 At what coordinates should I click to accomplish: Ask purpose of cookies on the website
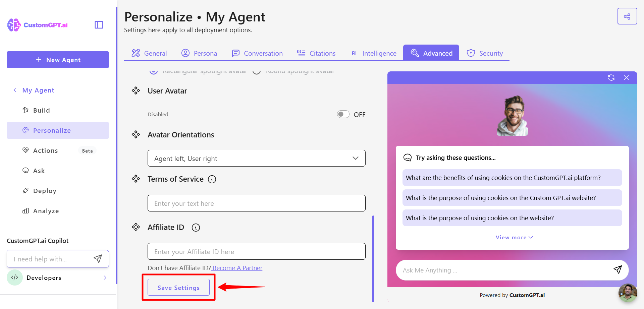pyautogui.click(x=512, y=218)
